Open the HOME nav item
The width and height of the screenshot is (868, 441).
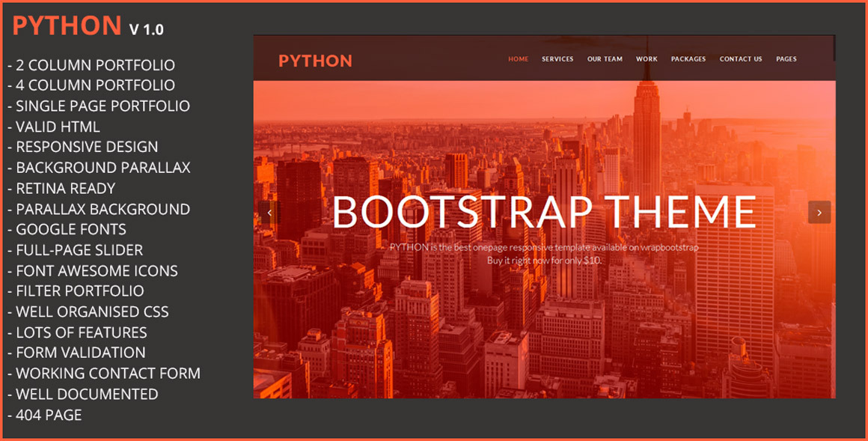(x=519, y=58)
